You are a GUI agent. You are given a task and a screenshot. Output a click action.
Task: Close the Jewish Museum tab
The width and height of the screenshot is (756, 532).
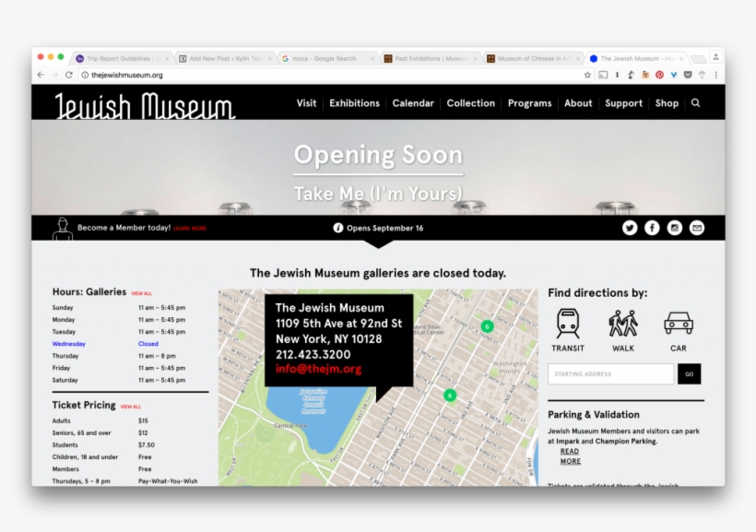pos(680,58)
